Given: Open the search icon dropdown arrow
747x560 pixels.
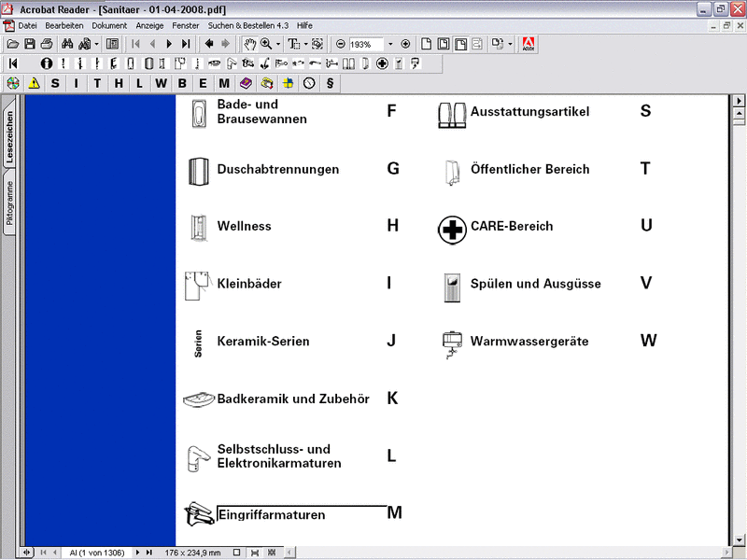Looking at the screenshot, I should (97, 44).
